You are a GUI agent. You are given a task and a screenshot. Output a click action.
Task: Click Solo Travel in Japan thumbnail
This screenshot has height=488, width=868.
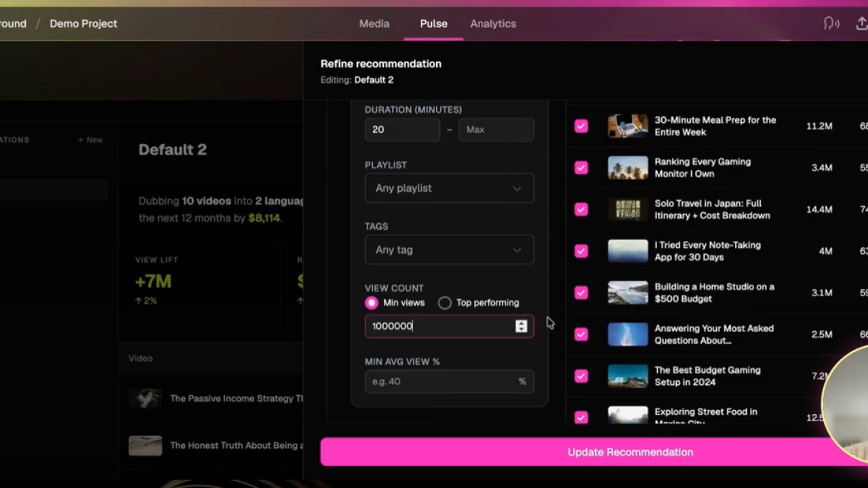coord(628,209)
